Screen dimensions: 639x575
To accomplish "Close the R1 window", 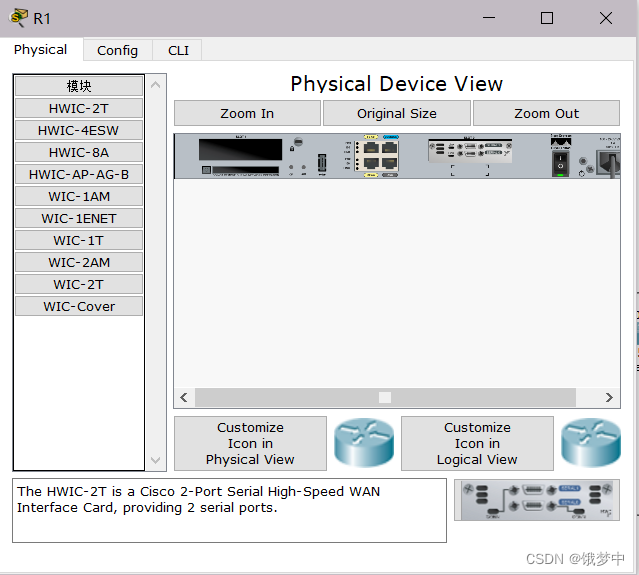I will pyautogui.click(x=606, y=18).
